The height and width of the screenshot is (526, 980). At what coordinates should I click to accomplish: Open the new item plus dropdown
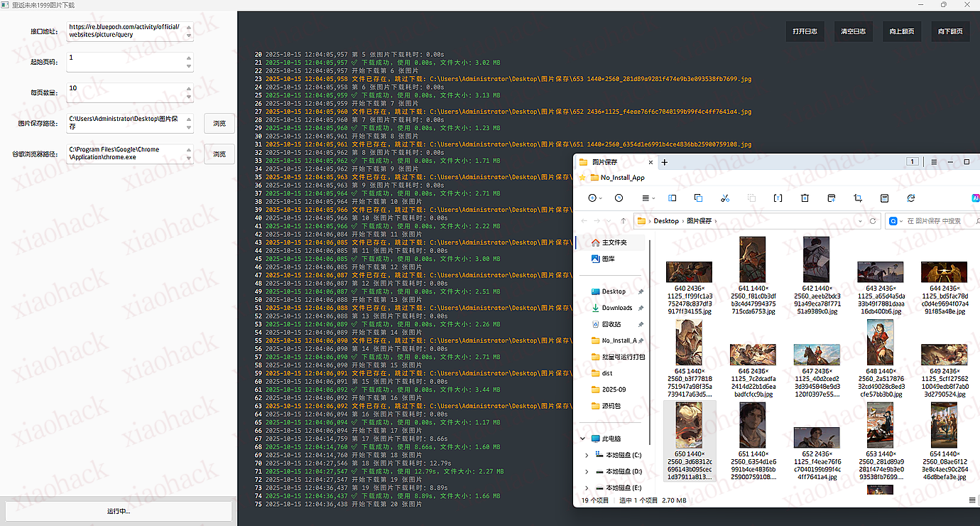click(594, 198)
